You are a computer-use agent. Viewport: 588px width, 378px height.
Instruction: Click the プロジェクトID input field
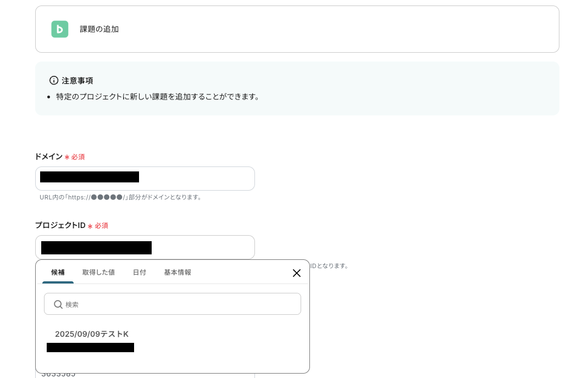pyautogui.click(x=145, y=247)
